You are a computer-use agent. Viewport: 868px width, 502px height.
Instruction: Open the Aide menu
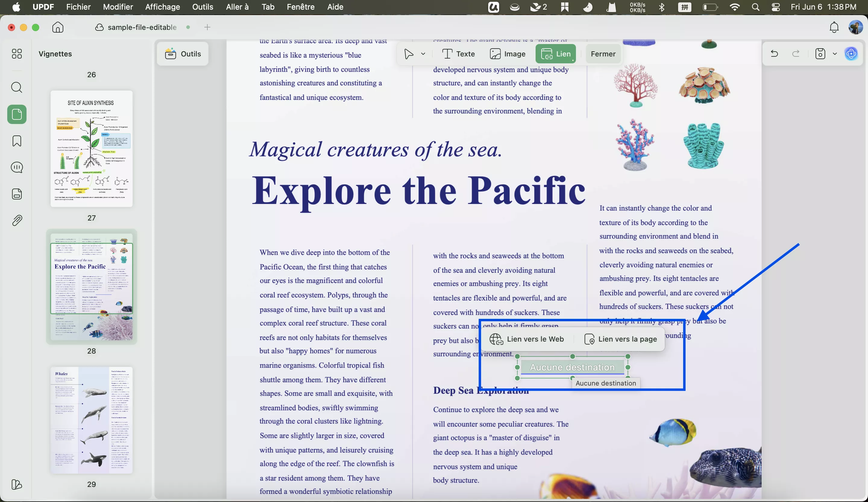tap(335, 7)
